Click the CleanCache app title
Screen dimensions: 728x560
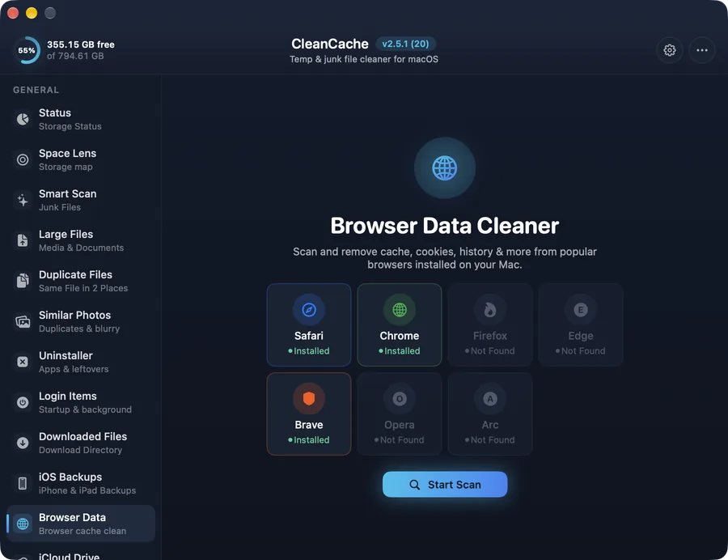click(330, 44)
